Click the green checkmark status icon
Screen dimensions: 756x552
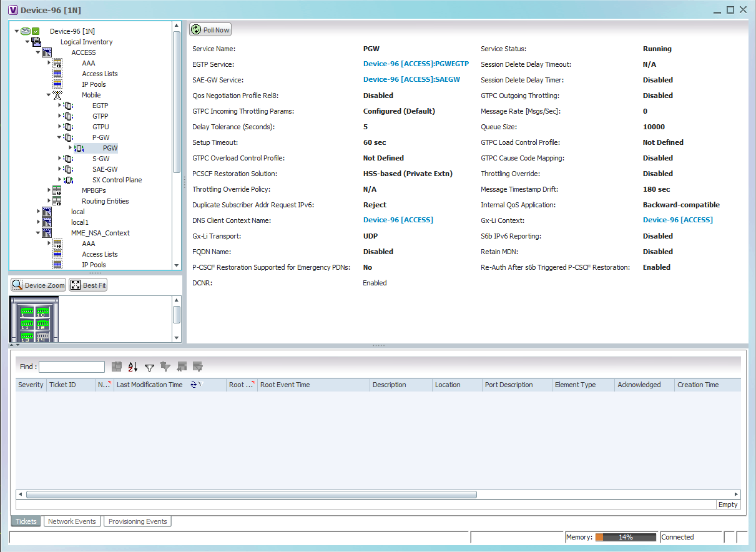pos(36,31)
